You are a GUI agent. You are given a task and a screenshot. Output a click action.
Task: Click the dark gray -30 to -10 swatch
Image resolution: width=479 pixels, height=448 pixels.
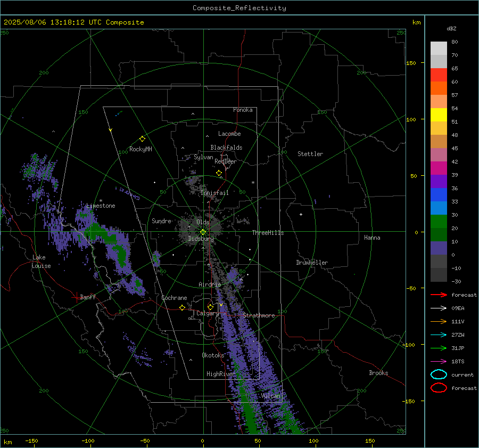439,275
